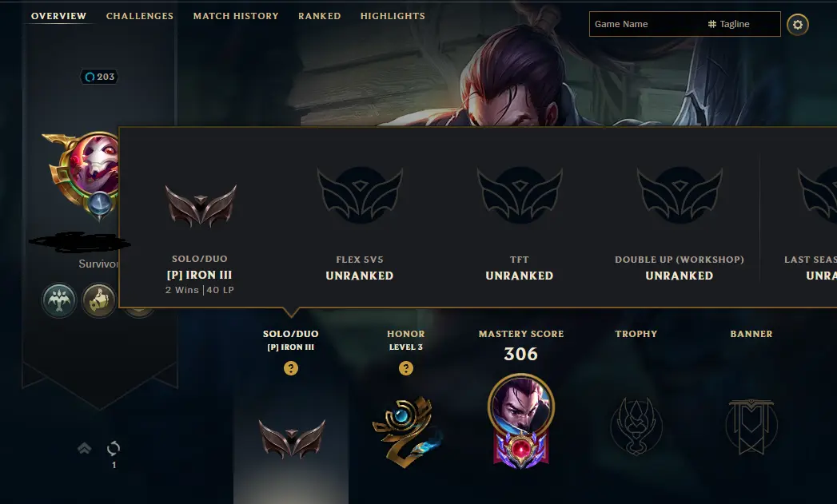Click the double chevron up icon
The width and height of the screenshot is (837, 504).
[85, 448]
